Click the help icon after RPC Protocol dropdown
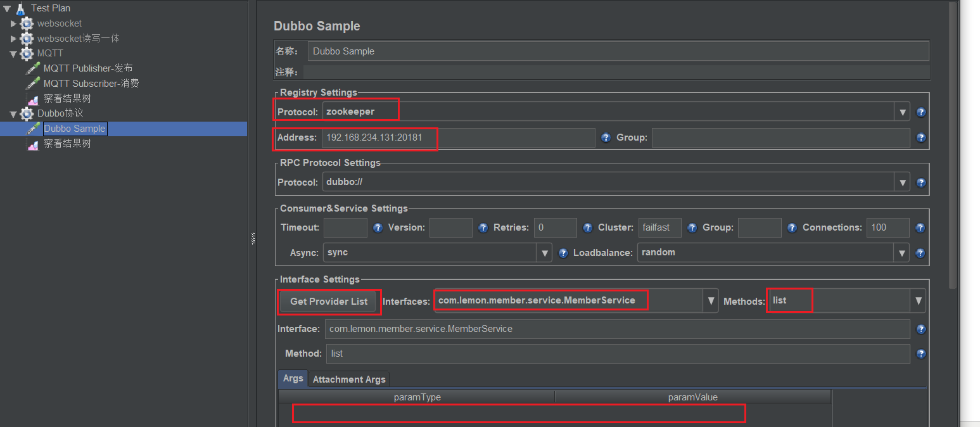 tap(921, 183)
